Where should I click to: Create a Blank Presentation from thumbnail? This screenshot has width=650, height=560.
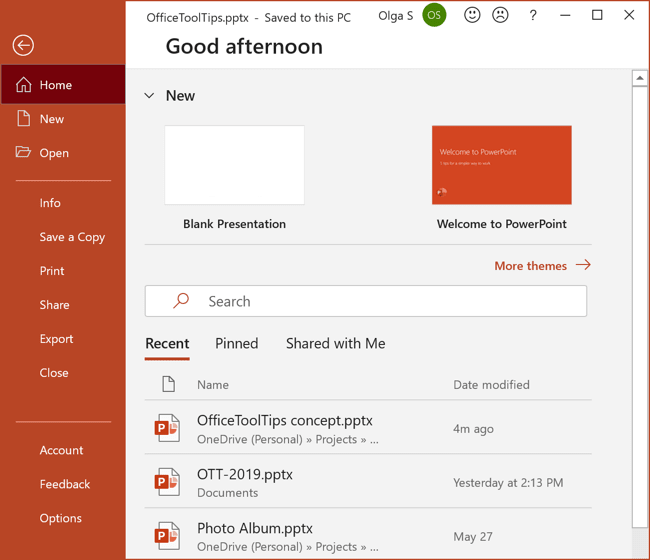pos(235,165)
